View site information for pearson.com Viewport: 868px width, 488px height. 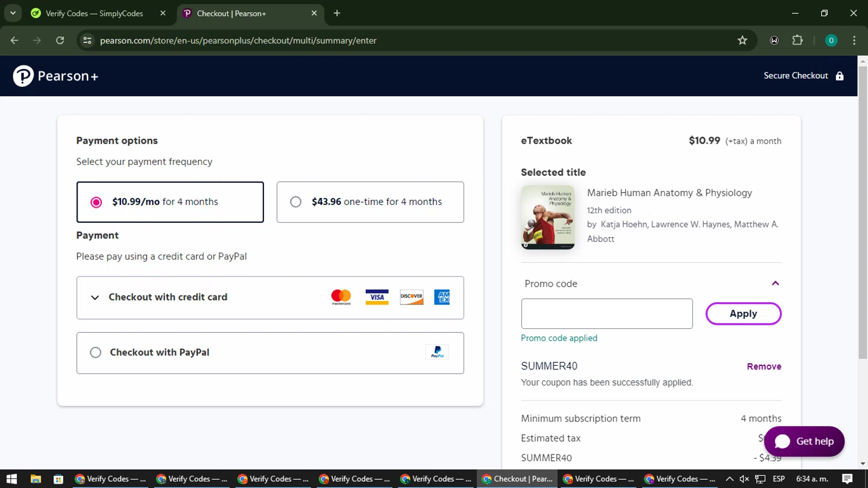(87, 41)
